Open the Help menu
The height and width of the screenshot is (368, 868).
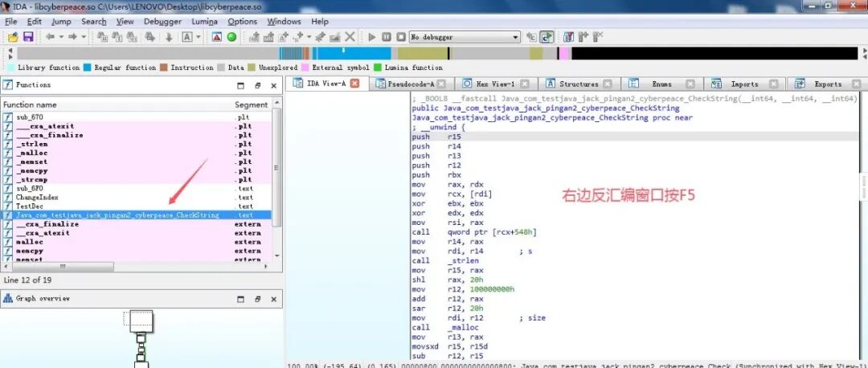pos(320,22)
